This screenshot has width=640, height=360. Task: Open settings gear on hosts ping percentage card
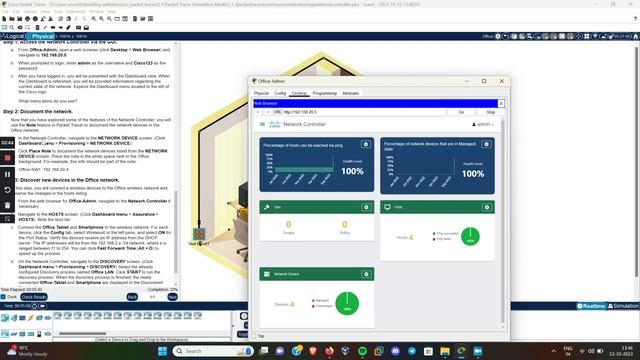click(x=366, y=144)
